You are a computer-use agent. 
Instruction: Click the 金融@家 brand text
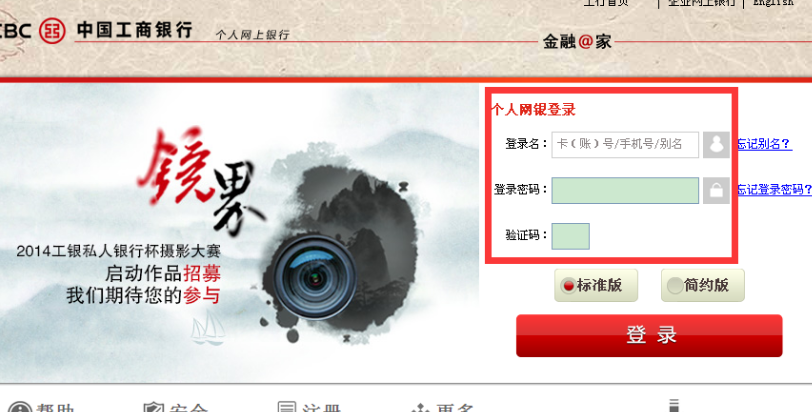(x=577, y=41)
